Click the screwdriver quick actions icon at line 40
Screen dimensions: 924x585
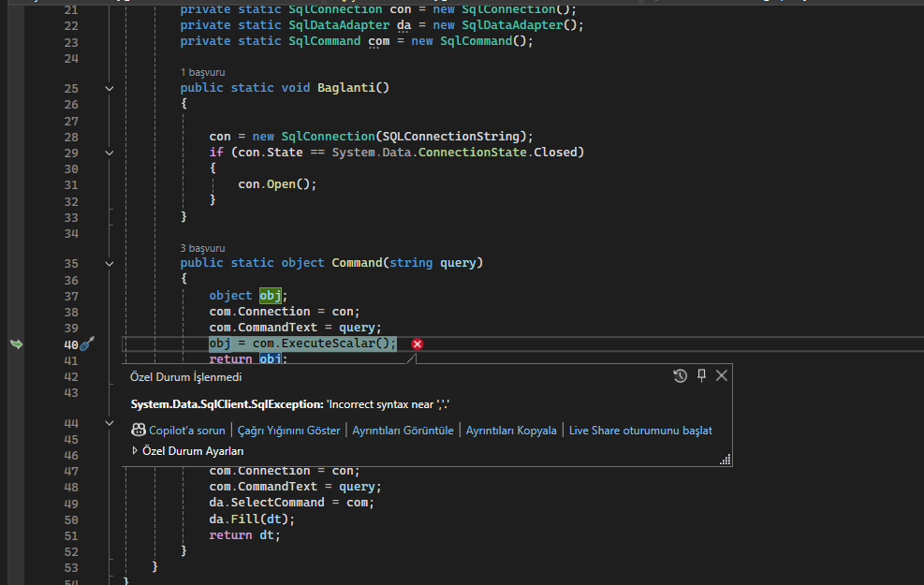(87, 344)
